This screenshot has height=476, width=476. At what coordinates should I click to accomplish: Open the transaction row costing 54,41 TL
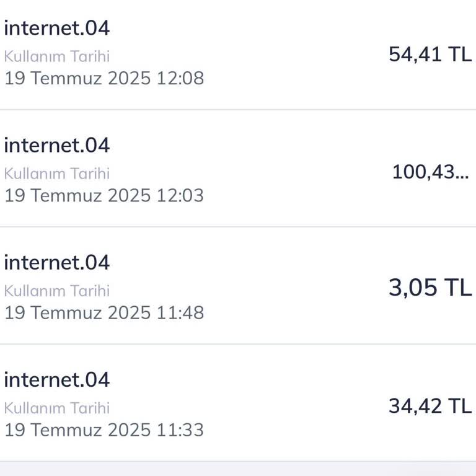pos(279,55)
